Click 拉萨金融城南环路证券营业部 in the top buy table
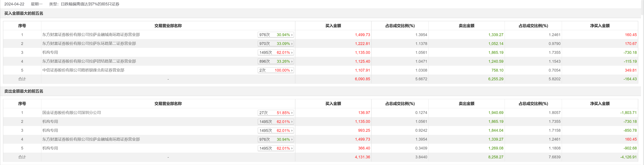 (x=91, y=35)
